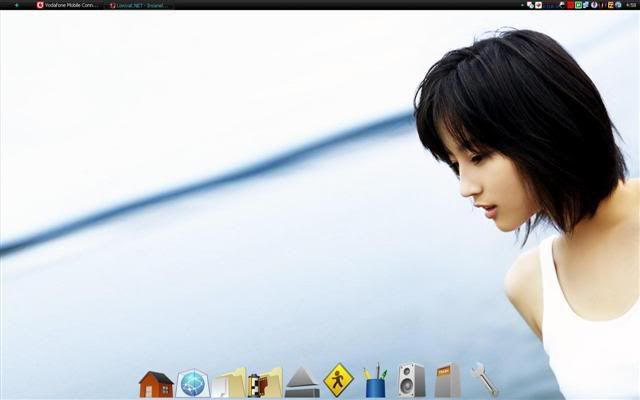Open the film strip videos folder
Screen dimensions: 640x400
[265, 383]
